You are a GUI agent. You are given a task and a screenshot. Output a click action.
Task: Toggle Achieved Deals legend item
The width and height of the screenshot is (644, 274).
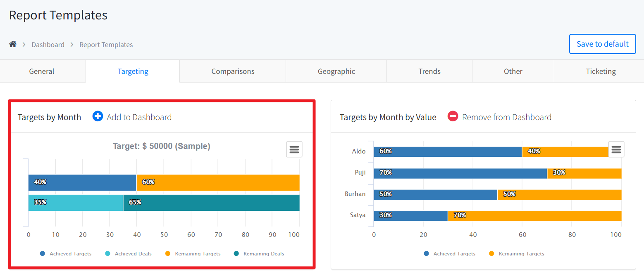[x=129, y=254]
